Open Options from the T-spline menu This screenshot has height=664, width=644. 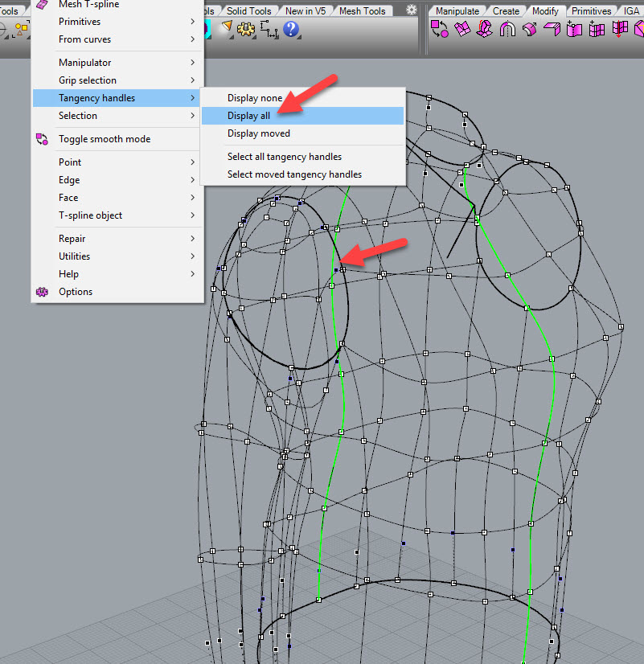(x=76, y=292)
